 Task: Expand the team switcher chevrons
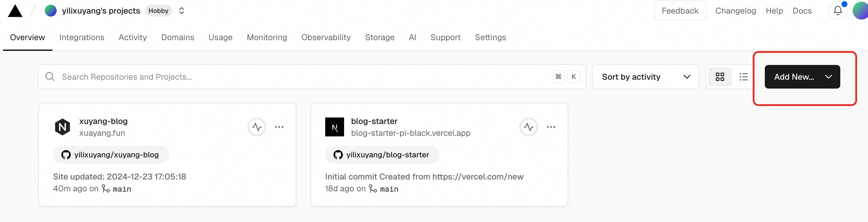(x=181, y=11)
